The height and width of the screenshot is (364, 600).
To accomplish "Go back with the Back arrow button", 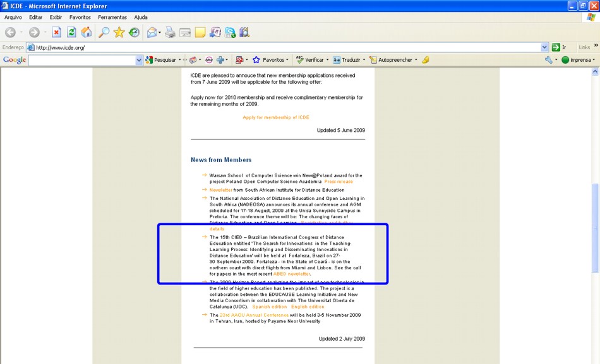I will (10, 33).
